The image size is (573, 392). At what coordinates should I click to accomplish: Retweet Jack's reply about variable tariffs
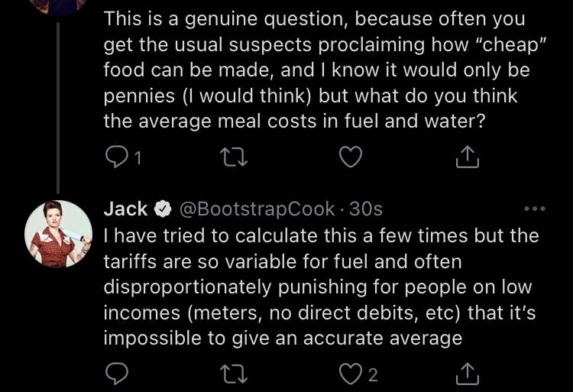click(x=235, y=374)
